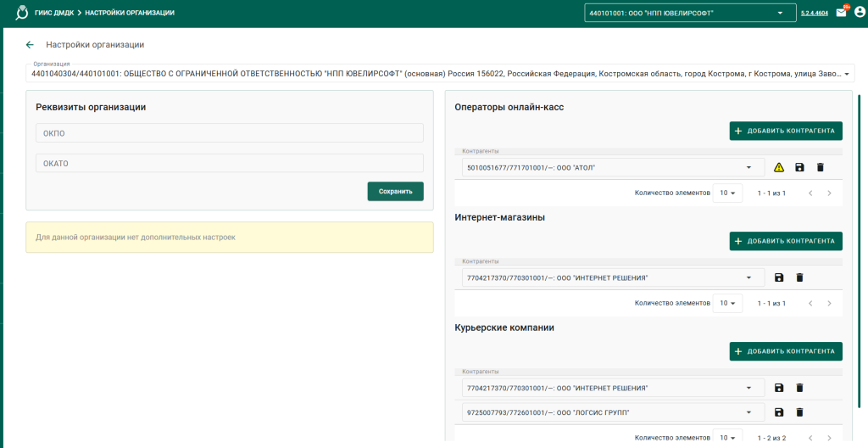Add counterparty under Курьерские компании
The height and width of the screenshot is (448, 868).
(x=786, y=351)
